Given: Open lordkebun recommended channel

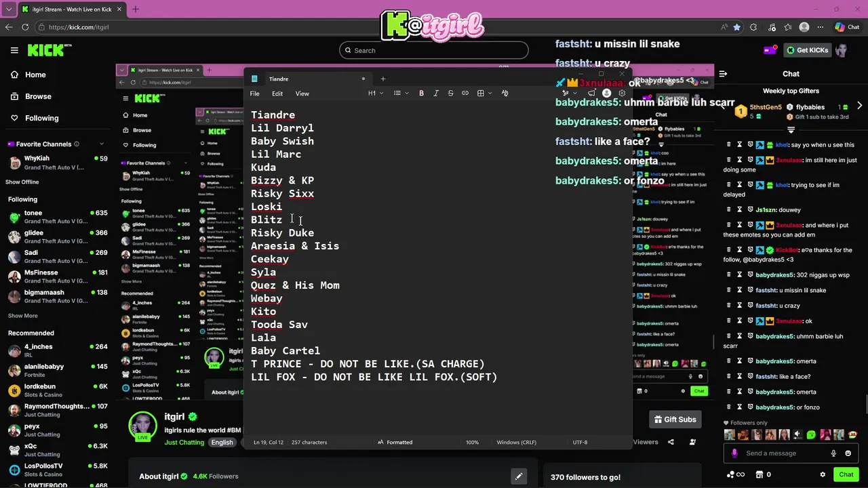Looking at the screenshot, I should click(x=57, y=390).
